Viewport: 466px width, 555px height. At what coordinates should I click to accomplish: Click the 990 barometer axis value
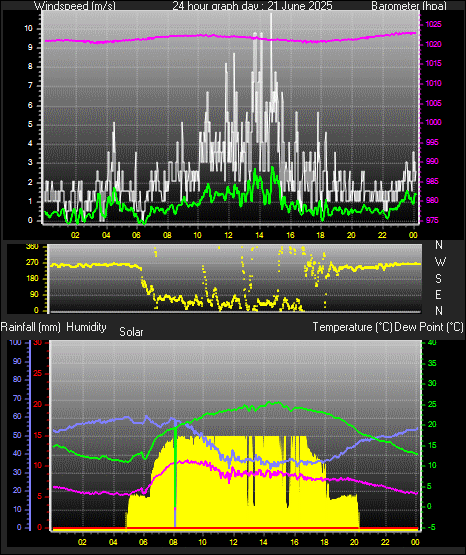(x=432, y=161)
